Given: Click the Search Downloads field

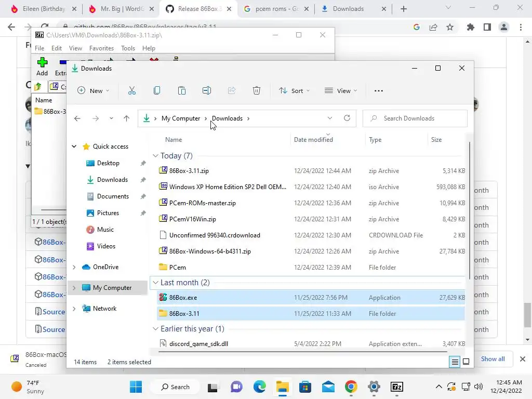Looking at the screenshot, I should [x=415, y=118].
